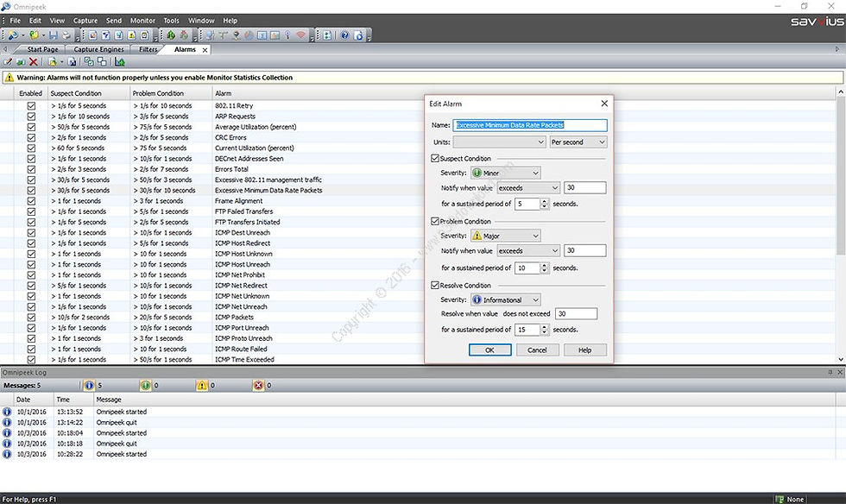This screenshot has height=504, width=846.
Task: Click the Duplicate alarm icon
Action: click(x=21, y=62)
